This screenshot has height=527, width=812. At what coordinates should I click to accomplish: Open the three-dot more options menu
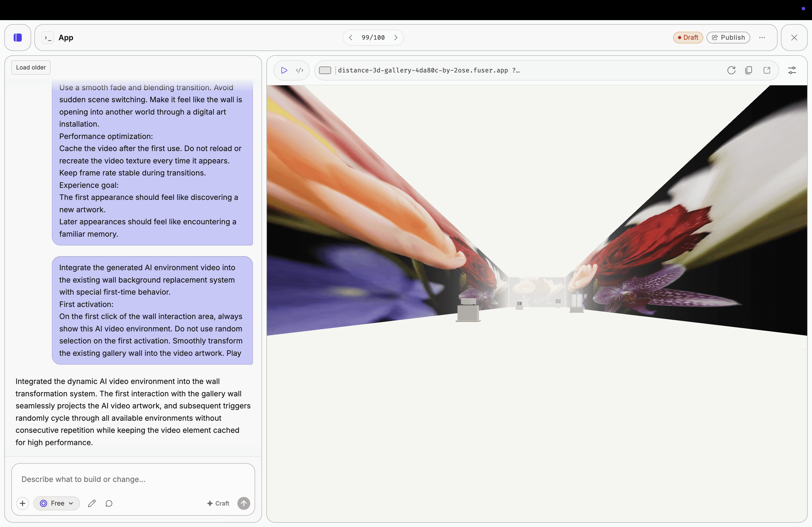(x=762, y=38)
